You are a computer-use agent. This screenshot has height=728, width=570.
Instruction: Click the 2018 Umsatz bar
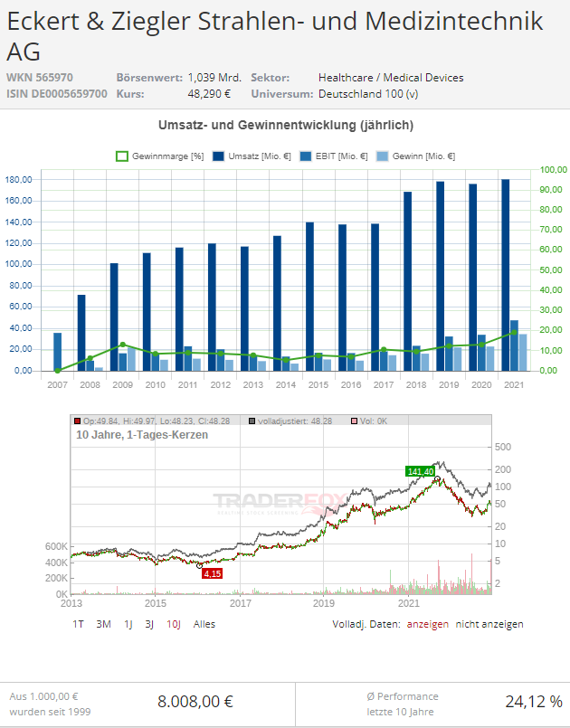coord(407,281)
